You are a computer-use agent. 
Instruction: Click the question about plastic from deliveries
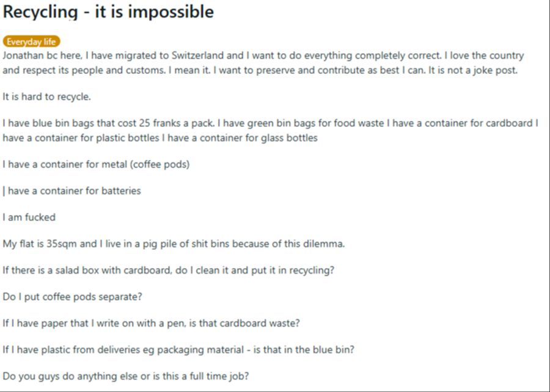point(178,350)
